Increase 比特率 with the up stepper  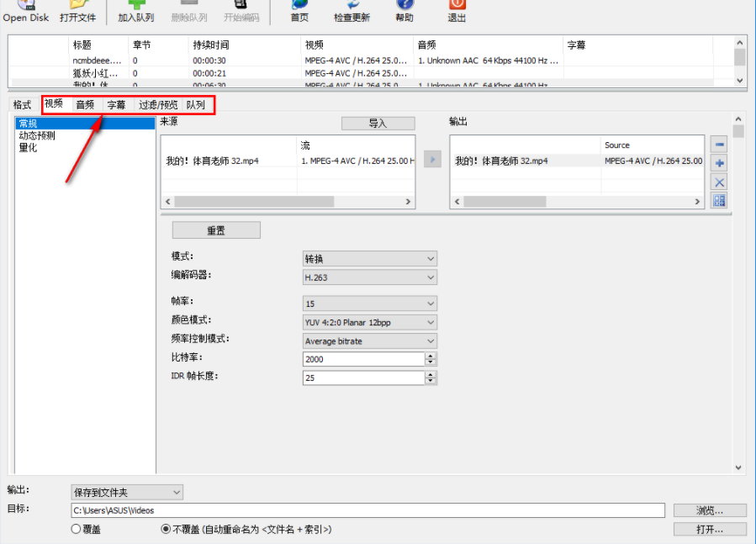pyautogui.click(x=430, y=355)
